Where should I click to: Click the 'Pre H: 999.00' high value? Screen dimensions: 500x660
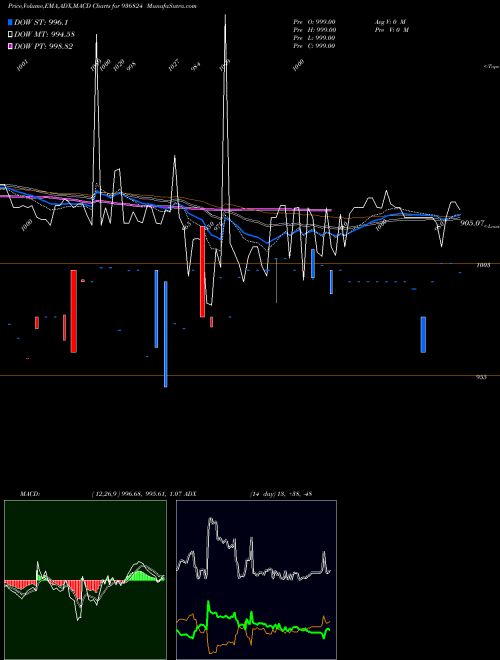(x=314, y=30)
